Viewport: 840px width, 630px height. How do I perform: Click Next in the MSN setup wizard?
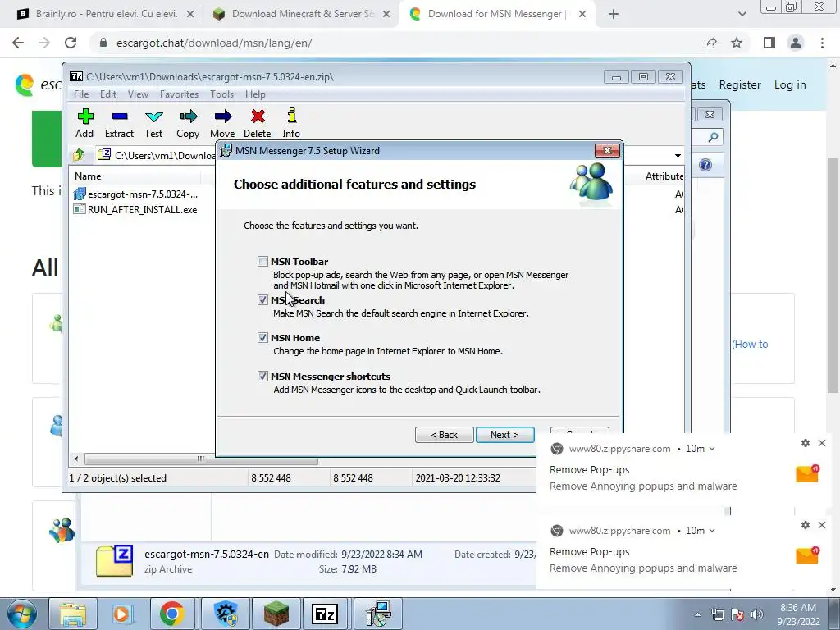tap(504, 435)
